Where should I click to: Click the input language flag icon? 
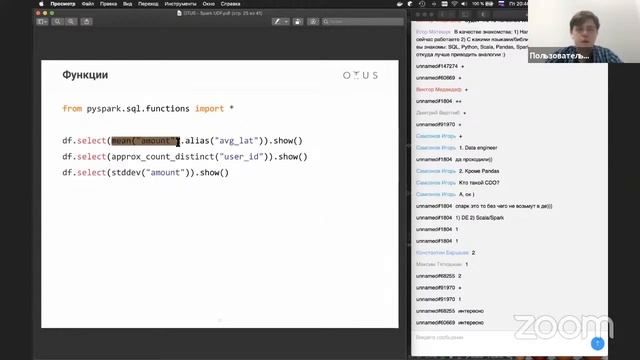click(x=501, y=4)
